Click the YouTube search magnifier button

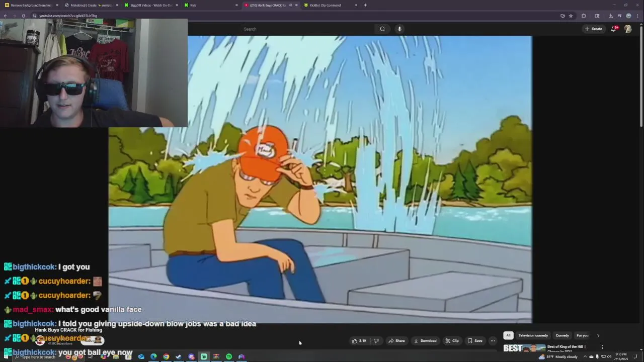[x=382, y=29]
